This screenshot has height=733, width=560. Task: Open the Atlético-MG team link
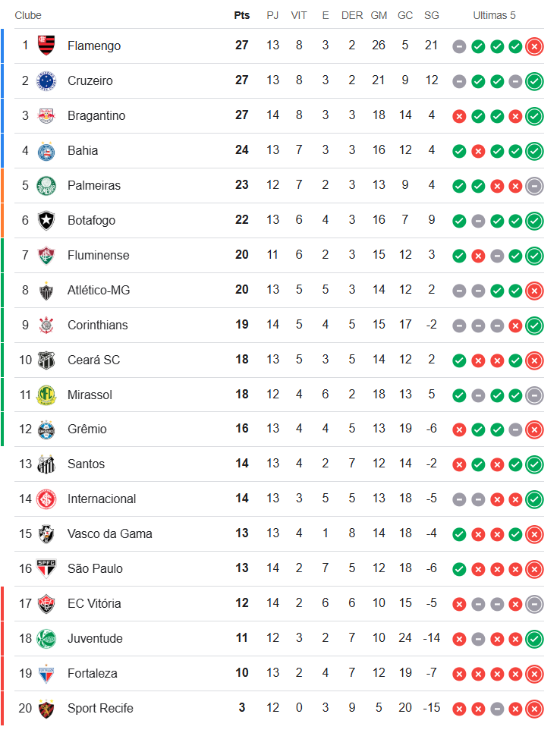99,290
